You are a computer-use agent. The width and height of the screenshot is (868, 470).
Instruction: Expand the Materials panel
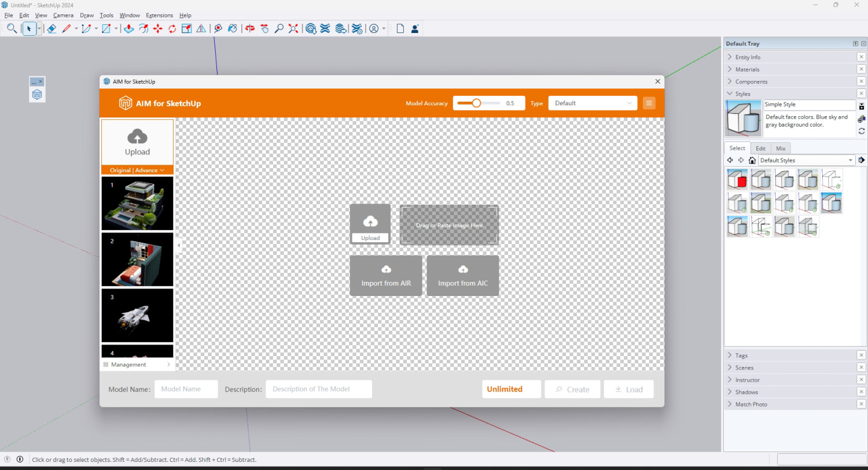tap(747, 69)
